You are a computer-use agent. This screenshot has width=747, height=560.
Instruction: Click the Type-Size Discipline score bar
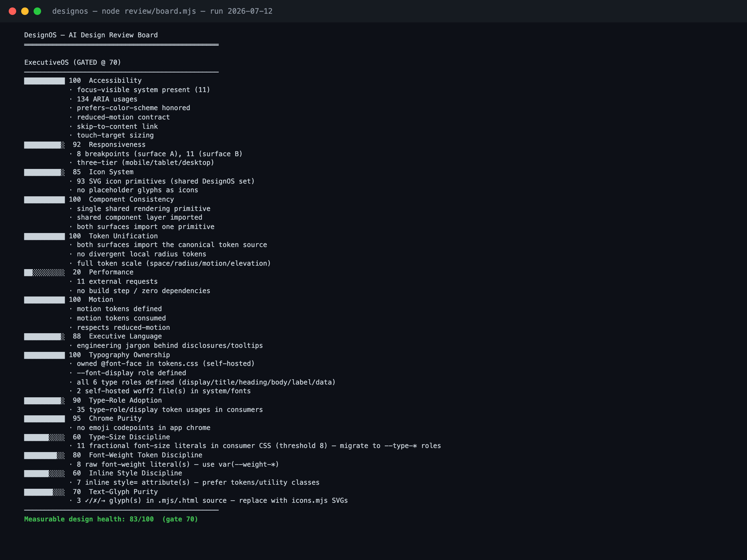(x=44, y=437)
